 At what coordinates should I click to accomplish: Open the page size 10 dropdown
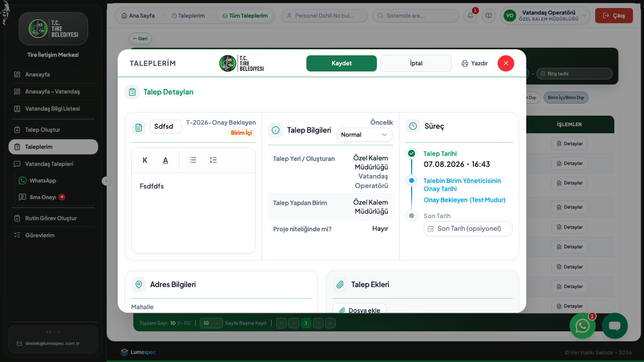tap(211, 323)
